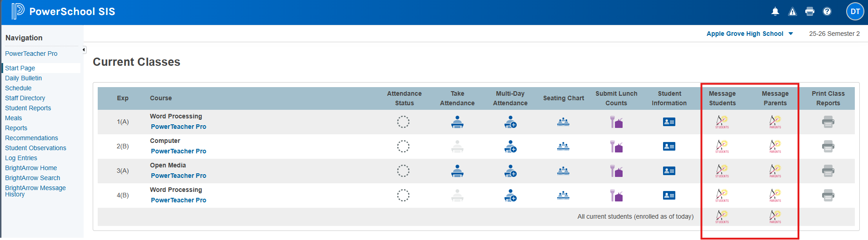Open multi-day attendance for 1(A) Word Processing
This screenshot has width=868, height=240.
[x=510, y=122]
